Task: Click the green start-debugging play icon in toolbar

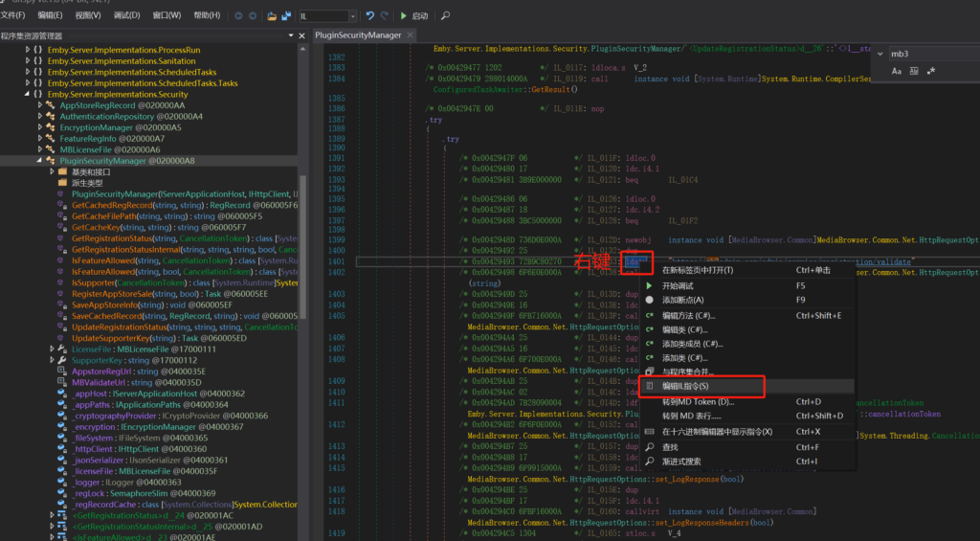Action: click(x=404, y=15)
